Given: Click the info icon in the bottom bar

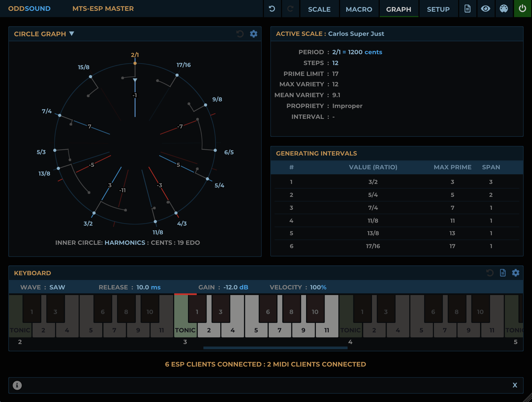Looking at the screenshot, I should (x=17, y=385).
